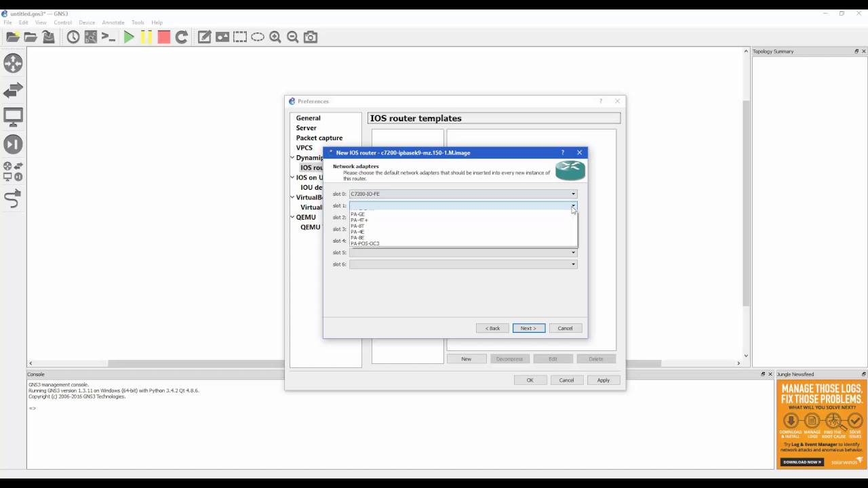Select the Draw a rectangle tool
The height and width of the screenshot is (488, 868).
240,37
